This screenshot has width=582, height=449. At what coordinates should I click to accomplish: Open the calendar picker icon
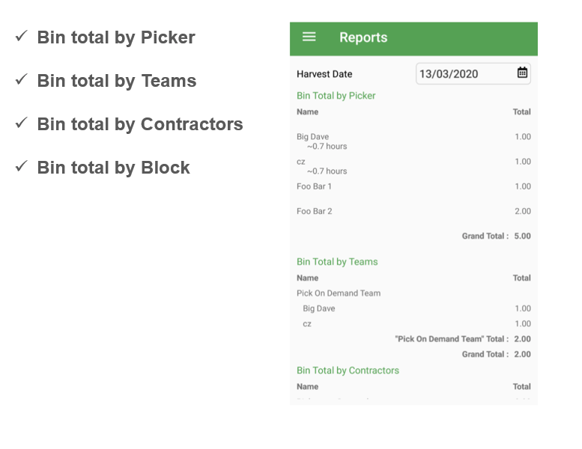[x=522, y=72]
